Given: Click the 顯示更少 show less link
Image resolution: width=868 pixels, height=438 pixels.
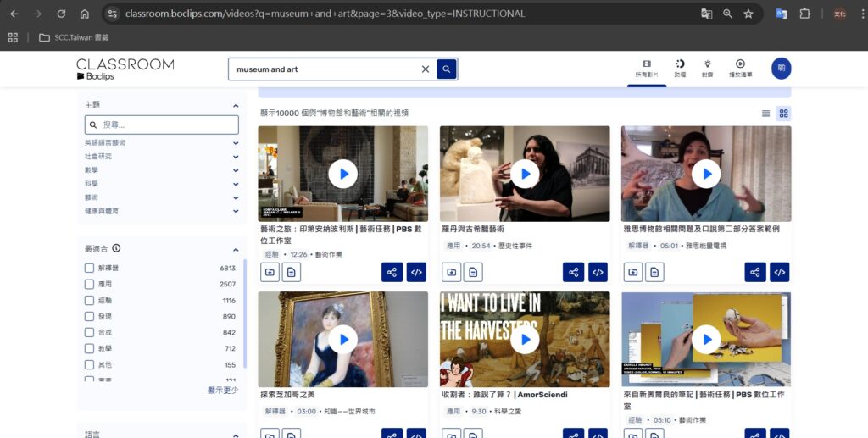Looking at the screenshot, I should click(x=222, y=391).
